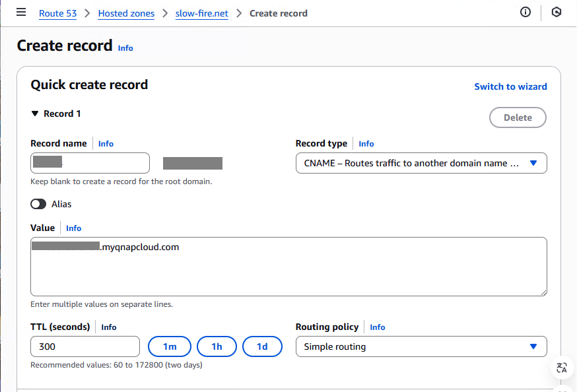Click the translate icon at bottom right
This screenshot has height=392, width=577.
pos(562,368)
